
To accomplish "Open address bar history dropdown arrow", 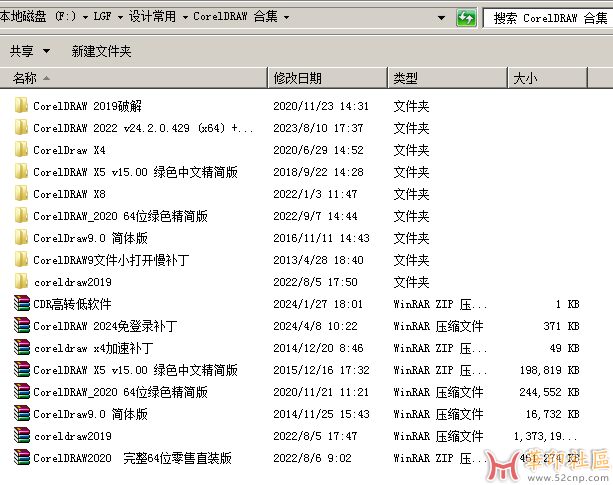I will tap(441, 18).
